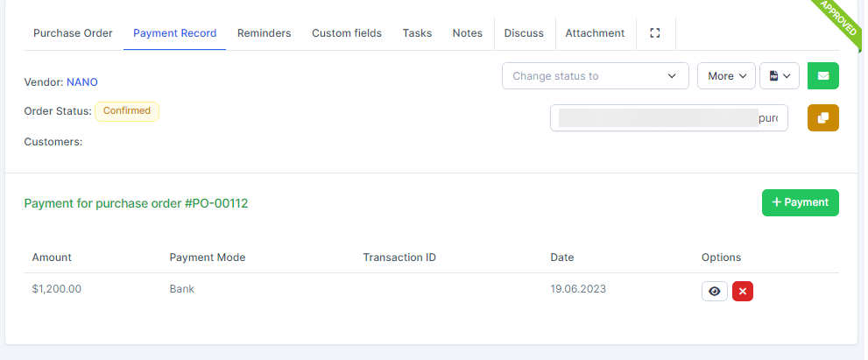This screenshot has height=360, width=868.
Task: Delete the Bank payment with red X
Action: (743, 292)
